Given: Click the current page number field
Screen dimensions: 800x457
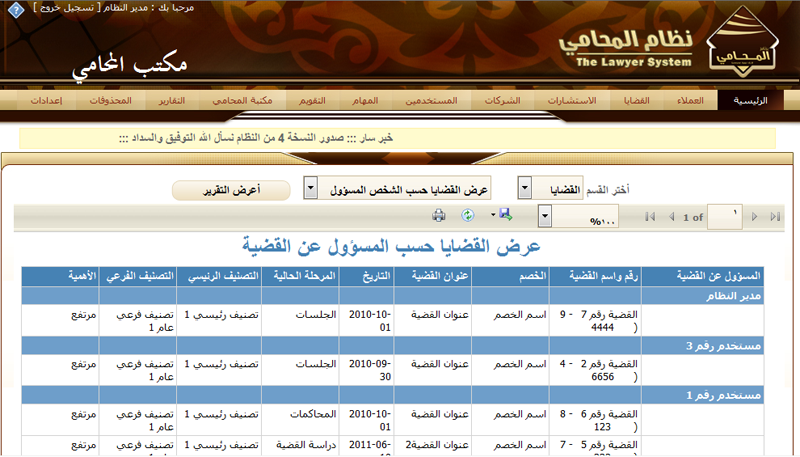Looking at the screenshot, I should (x=724, y=217).
